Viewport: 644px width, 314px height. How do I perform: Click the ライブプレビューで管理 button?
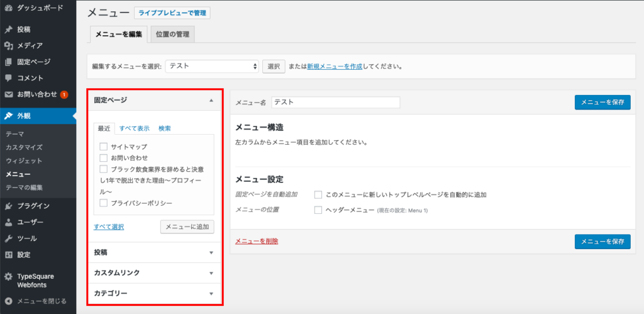coord(172,13)
